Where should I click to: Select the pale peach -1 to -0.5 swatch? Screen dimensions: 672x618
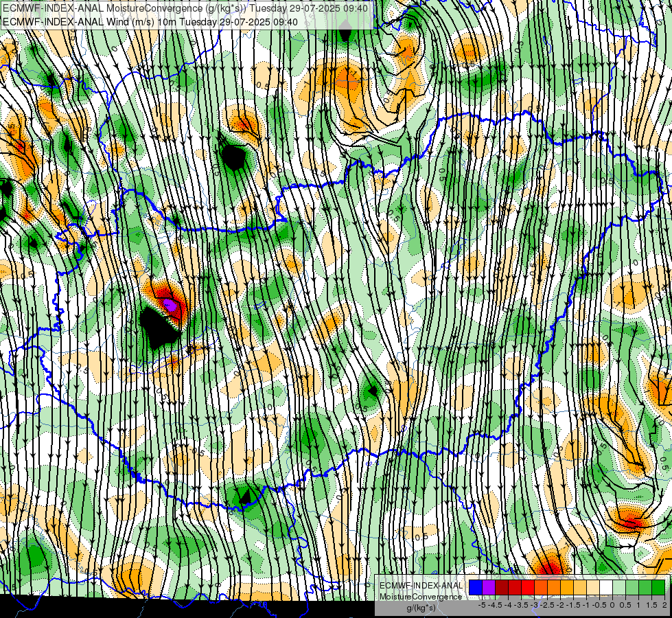click(x=593, y=587)
